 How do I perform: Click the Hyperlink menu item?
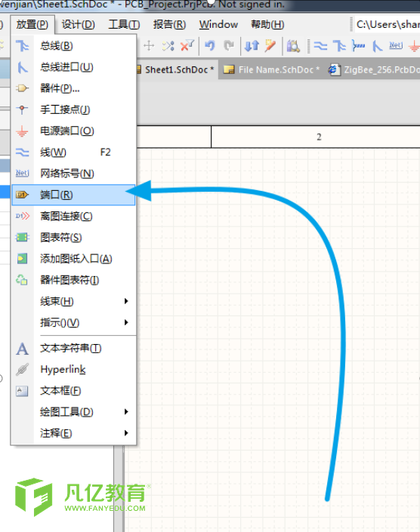73,369
